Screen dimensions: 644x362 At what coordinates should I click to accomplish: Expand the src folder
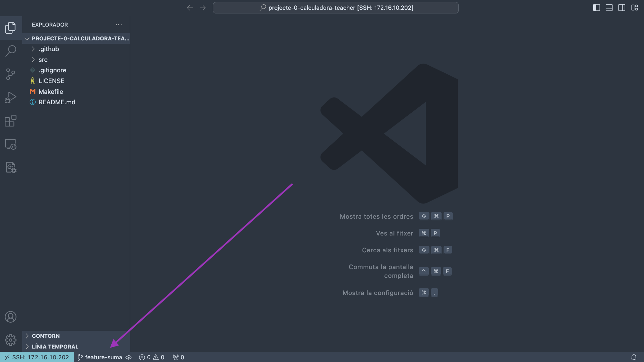(76, 60)
